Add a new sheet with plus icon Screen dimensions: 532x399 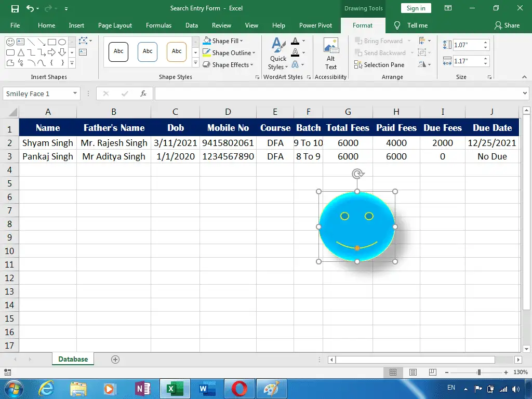(115, 360)
